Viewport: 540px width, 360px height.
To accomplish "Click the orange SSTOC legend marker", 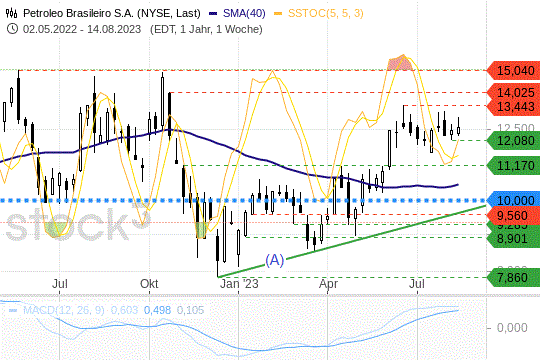I will tap(278, 14).
